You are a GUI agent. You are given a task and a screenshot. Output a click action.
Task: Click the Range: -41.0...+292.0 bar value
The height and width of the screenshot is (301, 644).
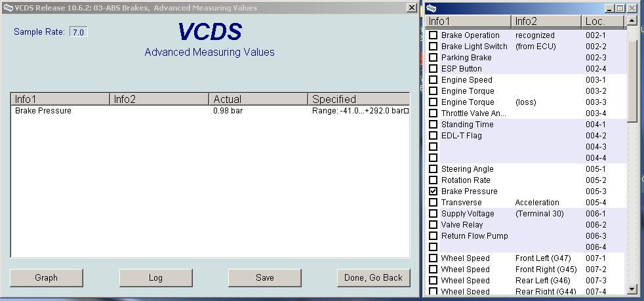click(x=360, y=111)
